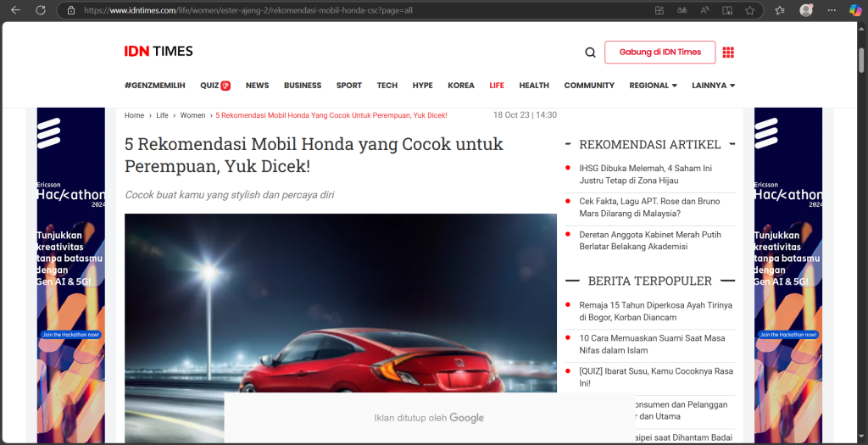Go back with browser back arrow
Viewport: 868px width, 445px height.
tap(15, 10)
